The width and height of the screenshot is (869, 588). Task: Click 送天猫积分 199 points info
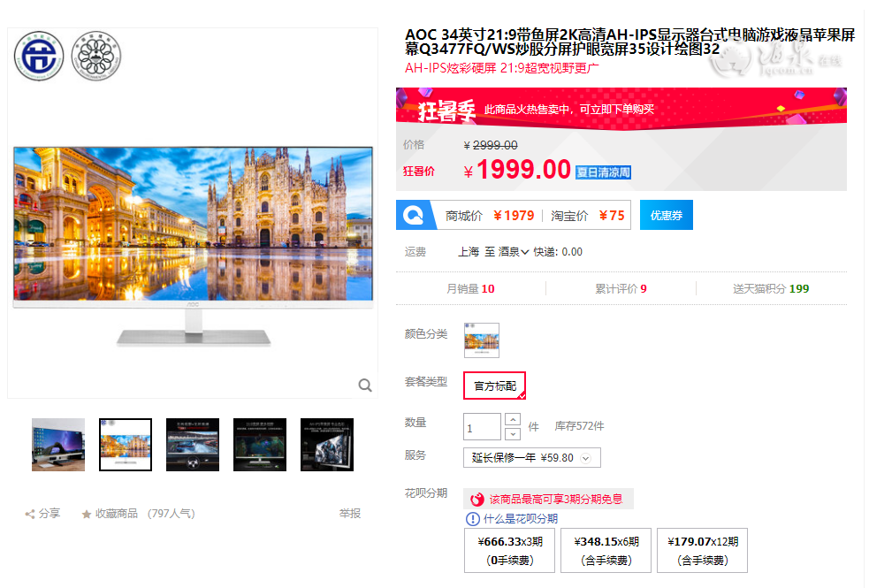[771, 289]
